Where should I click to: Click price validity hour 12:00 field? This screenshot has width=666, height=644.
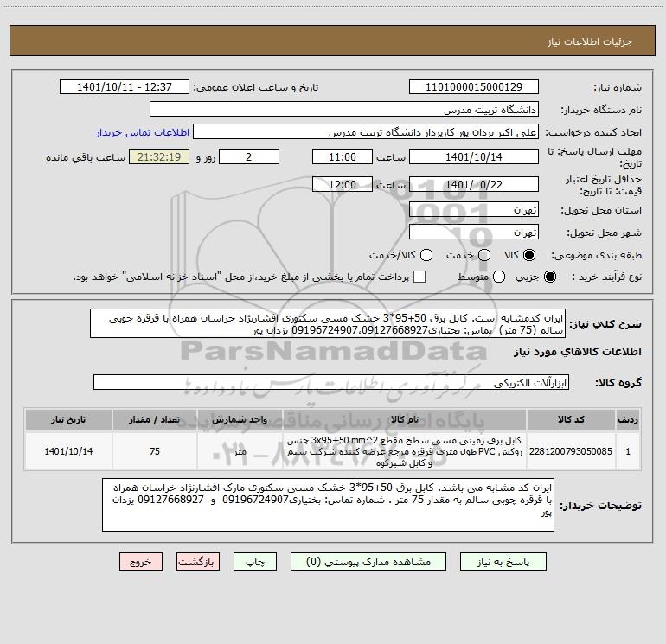point(343,184)
